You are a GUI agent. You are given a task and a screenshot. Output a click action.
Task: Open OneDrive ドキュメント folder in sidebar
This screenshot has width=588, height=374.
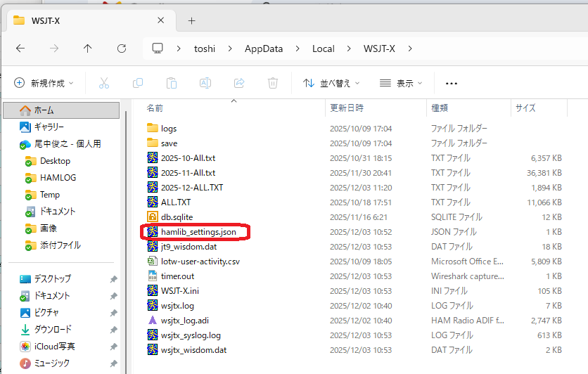tap(58, 212)
